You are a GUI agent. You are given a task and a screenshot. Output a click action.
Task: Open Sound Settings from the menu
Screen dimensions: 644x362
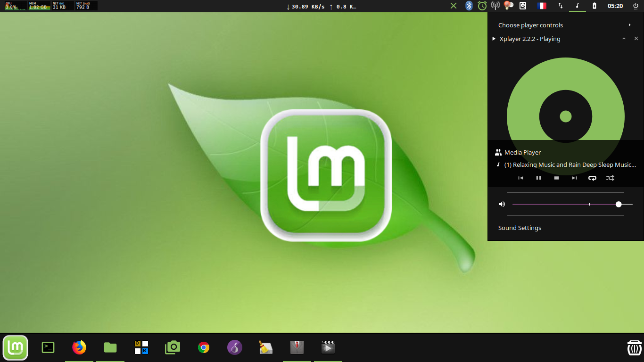coord(520,228)
